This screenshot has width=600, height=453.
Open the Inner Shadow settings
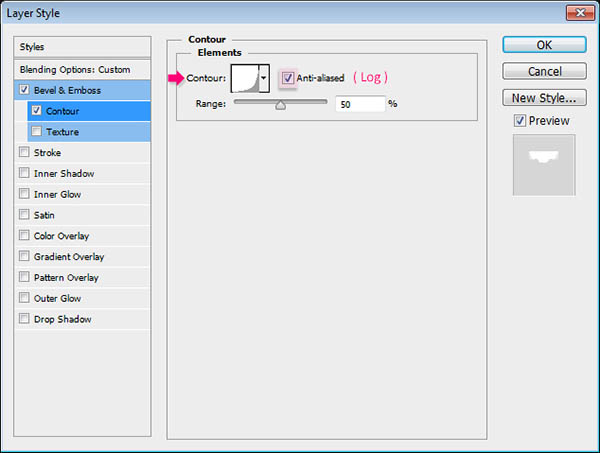82,173
